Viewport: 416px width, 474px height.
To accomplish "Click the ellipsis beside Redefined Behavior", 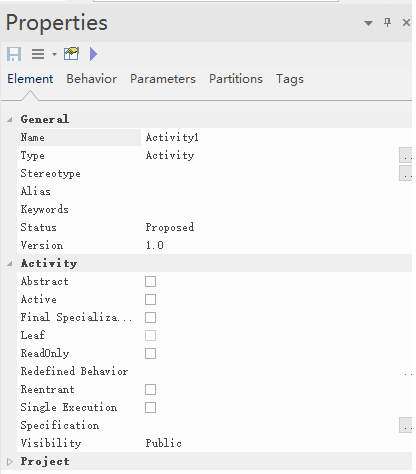I will pos(407,371).
